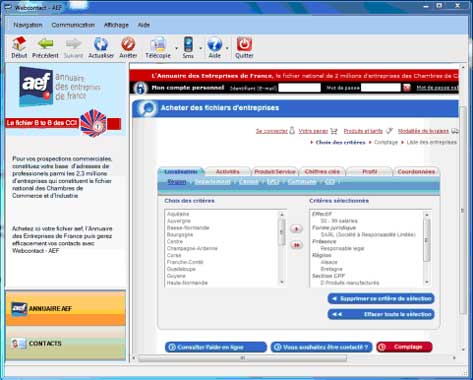This screenshot has width=473, height=380.
Task: Open the CONTACTS panel
Action: coord(66,343)
